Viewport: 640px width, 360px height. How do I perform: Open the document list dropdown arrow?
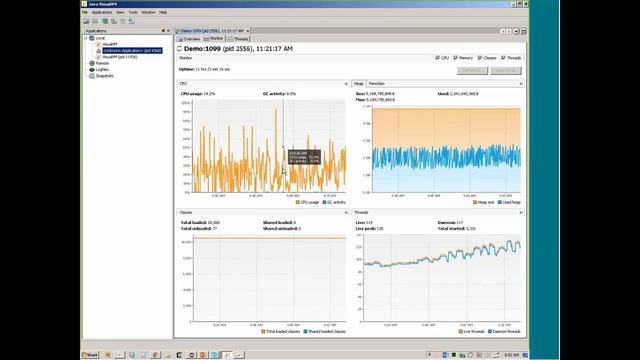[516, 31]
